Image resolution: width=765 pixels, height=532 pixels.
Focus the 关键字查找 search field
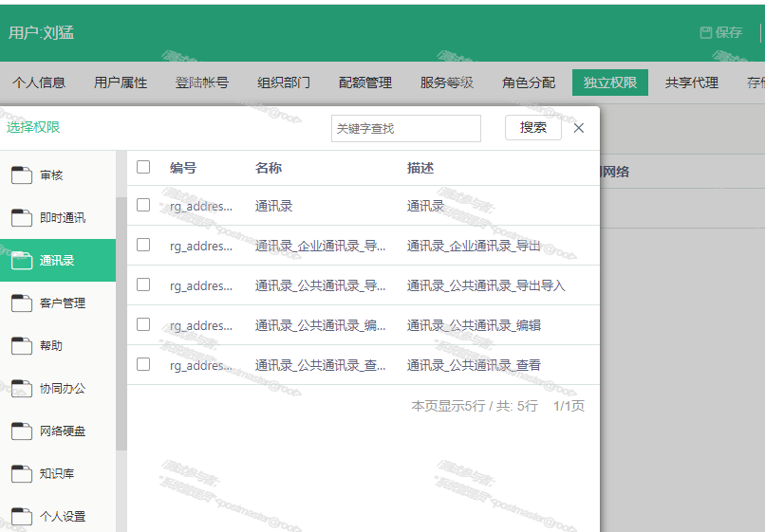pyautogui.click(x=405, y=129)
